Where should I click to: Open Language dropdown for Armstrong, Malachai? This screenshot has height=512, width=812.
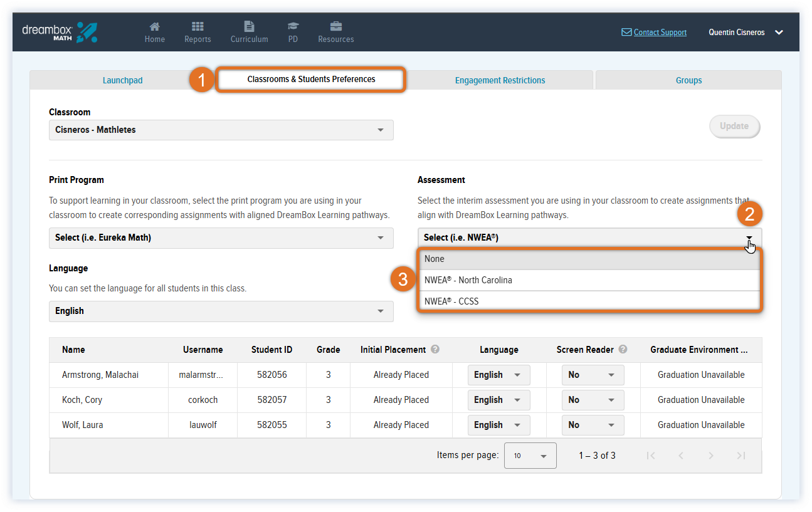pos(499,375)
